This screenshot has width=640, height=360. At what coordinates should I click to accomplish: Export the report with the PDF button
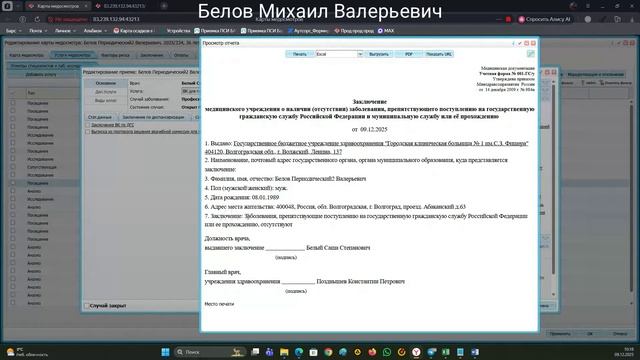[x=409, y=54]
